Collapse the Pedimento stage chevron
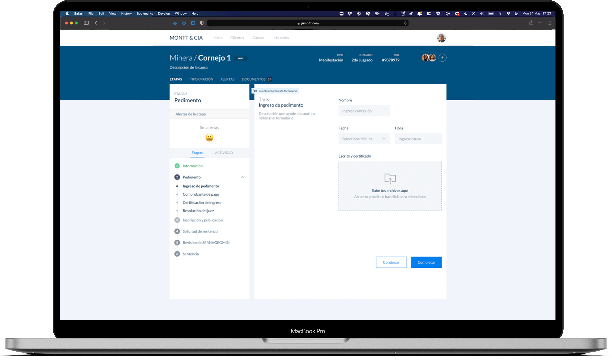This screenshot has width=612, height=364. (x=242, y=177)
